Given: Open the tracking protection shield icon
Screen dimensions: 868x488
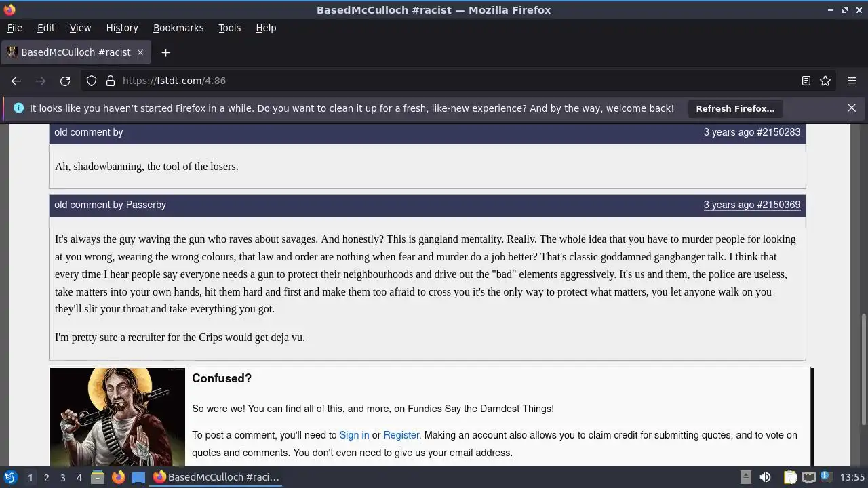Looking at the screenshot, I should pos(92,81).
